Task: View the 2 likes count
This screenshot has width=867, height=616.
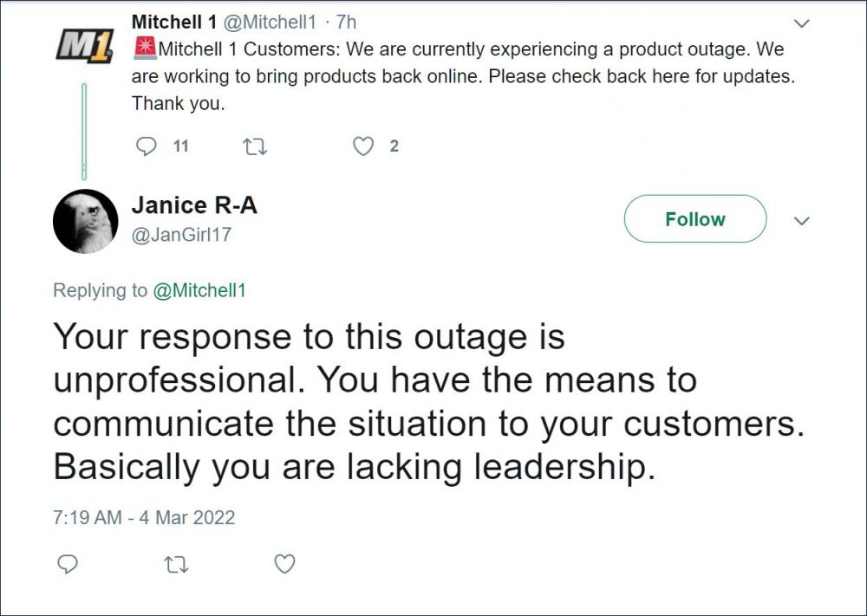Action: coord(394,146)
